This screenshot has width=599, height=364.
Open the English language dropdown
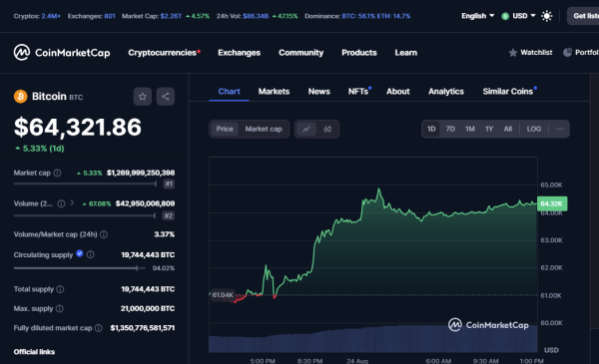click(477, 16)
